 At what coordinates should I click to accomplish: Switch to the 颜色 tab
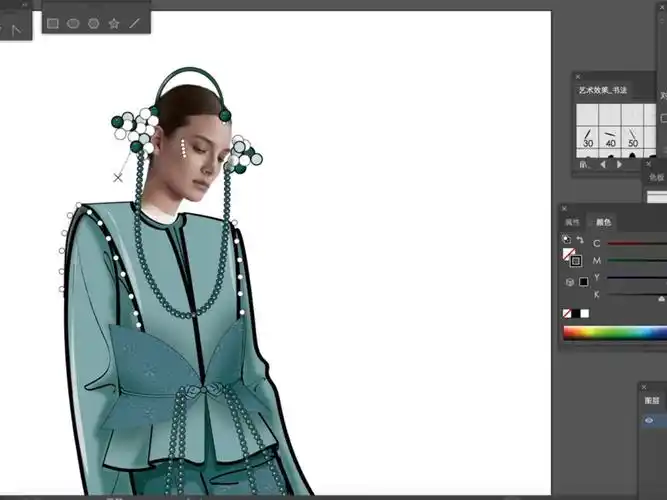tap(603, 222)
